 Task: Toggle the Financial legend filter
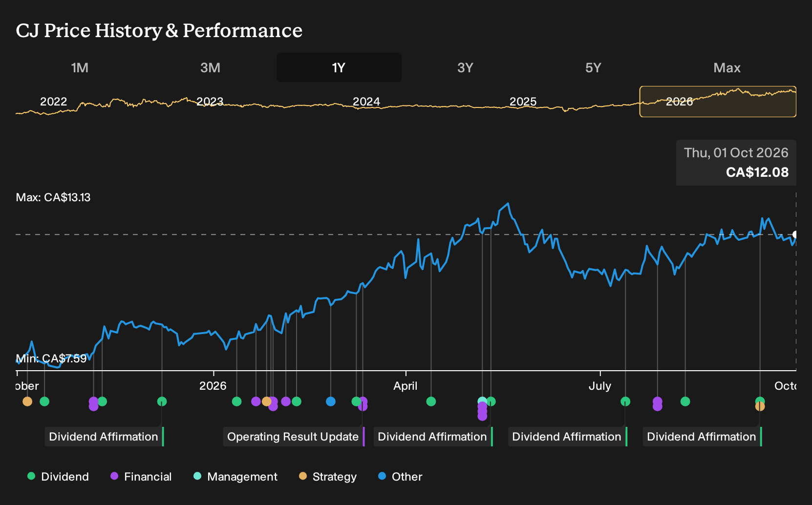141,477
